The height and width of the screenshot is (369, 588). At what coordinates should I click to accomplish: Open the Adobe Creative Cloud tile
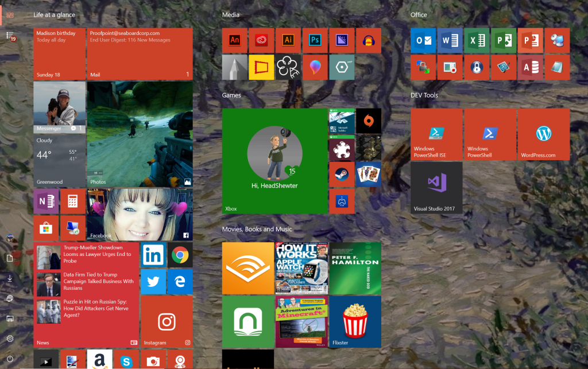261,40
